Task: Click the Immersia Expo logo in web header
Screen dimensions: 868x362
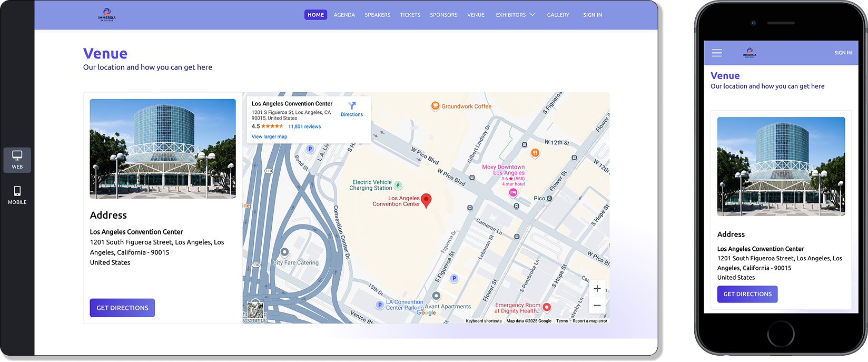Action: 107,15
